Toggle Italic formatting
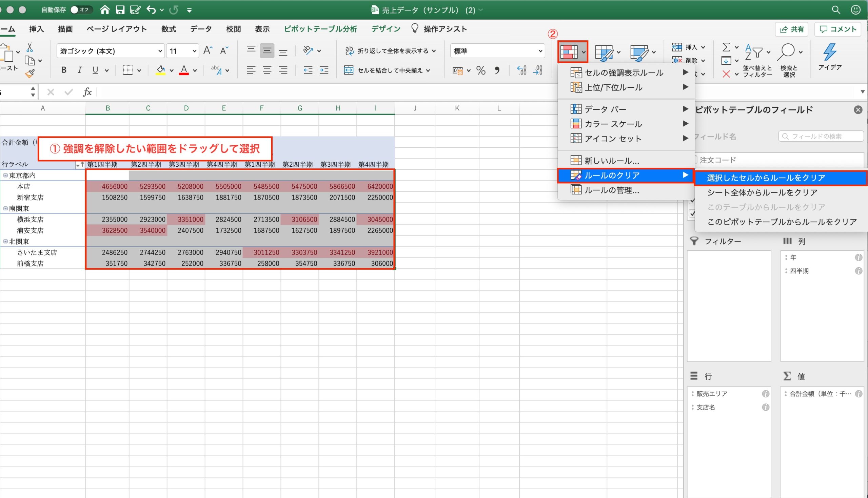The image size is (868, 498). 79,70
